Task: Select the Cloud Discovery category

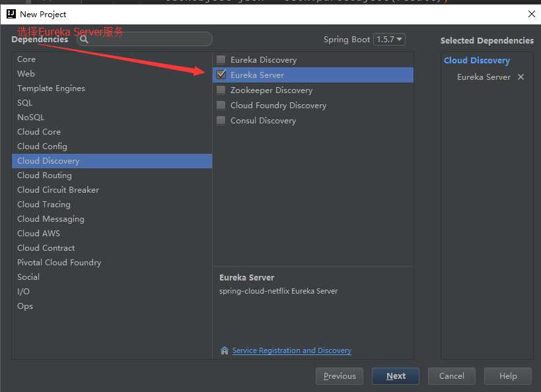Action: pos(112,161)
